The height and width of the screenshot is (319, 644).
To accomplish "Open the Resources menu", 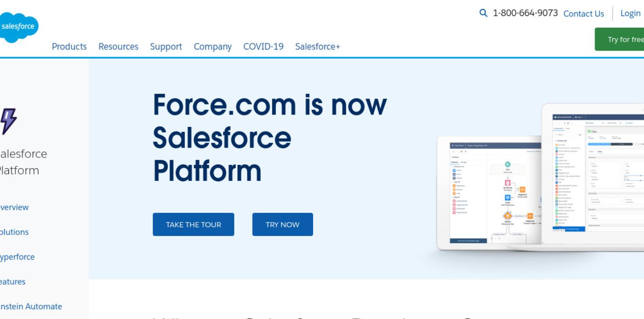I will pyautogui.click(x=118, y=47).
